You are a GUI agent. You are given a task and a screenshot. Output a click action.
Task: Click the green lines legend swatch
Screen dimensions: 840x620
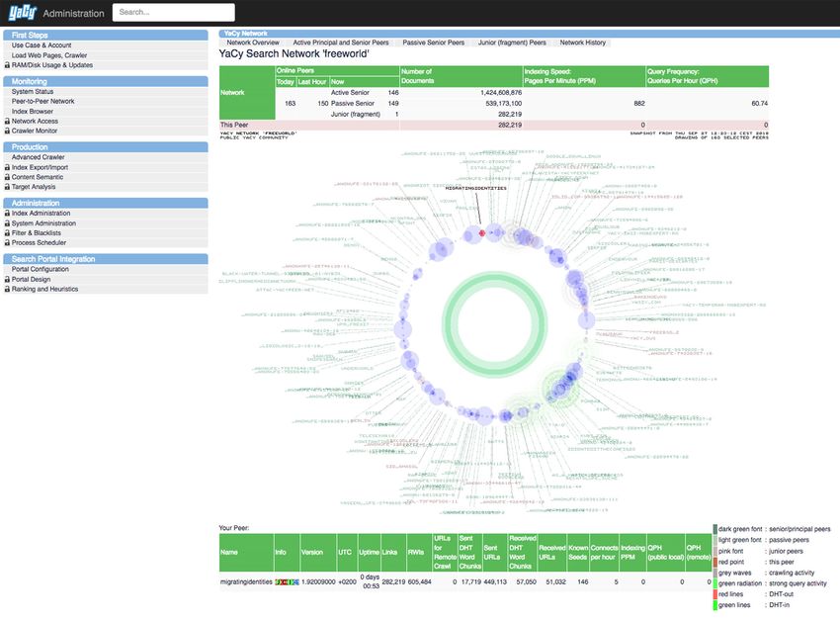(x=715, y=605)
